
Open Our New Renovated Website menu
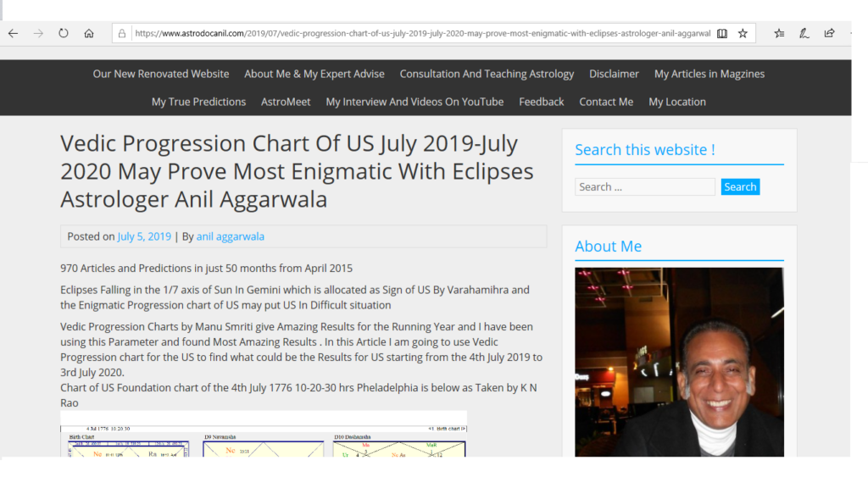tap(160, 75)
